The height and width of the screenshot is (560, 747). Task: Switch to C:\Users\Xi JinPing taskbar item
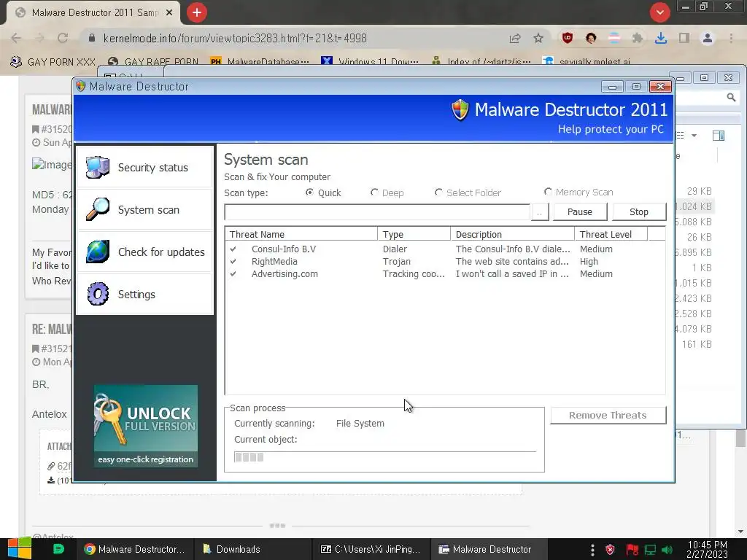click(x=371, y=549)
